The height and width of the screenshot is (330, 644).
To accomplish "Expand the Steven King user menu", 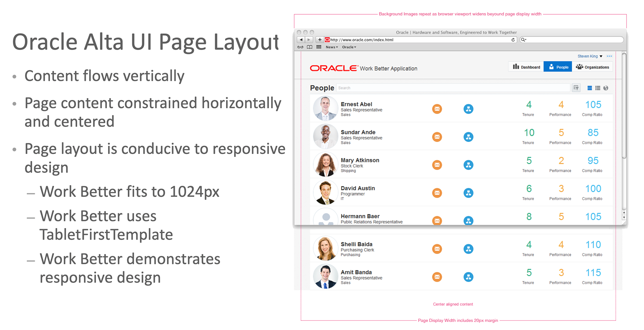I will pos(590,56).
